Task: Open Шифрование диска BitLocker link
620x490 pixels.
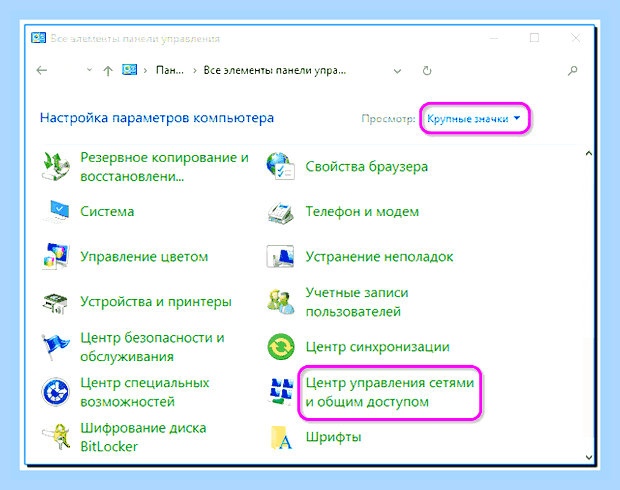Action: pos(143,437)
